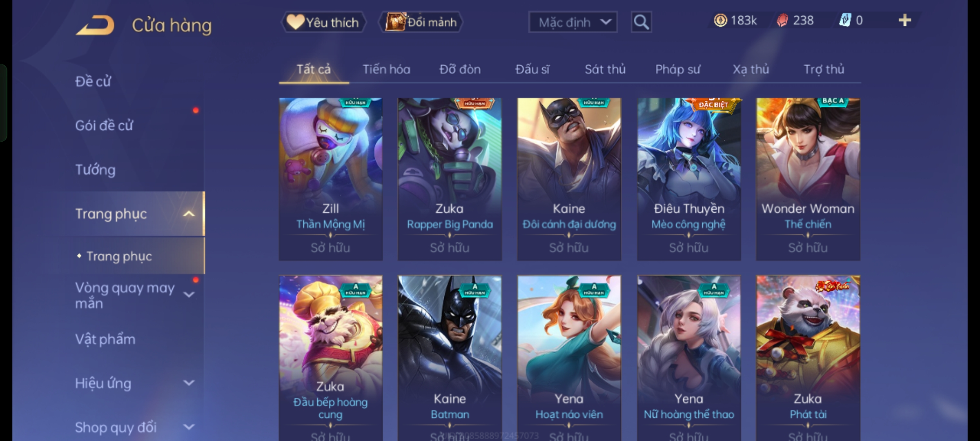Tap the red ruby currency icon
Viewport: 980px width, 441px height.
pyautogui.click(x=782, y=20)
